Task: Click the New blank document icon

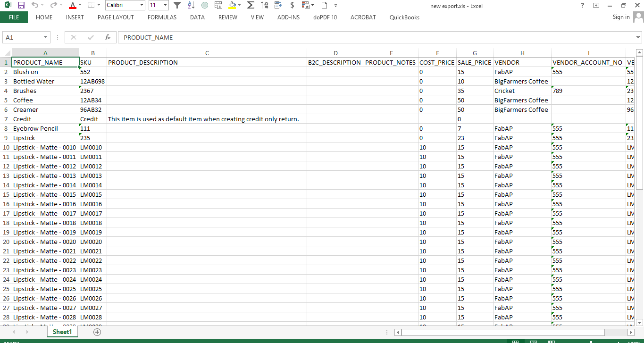Action: tap(324, 5)
